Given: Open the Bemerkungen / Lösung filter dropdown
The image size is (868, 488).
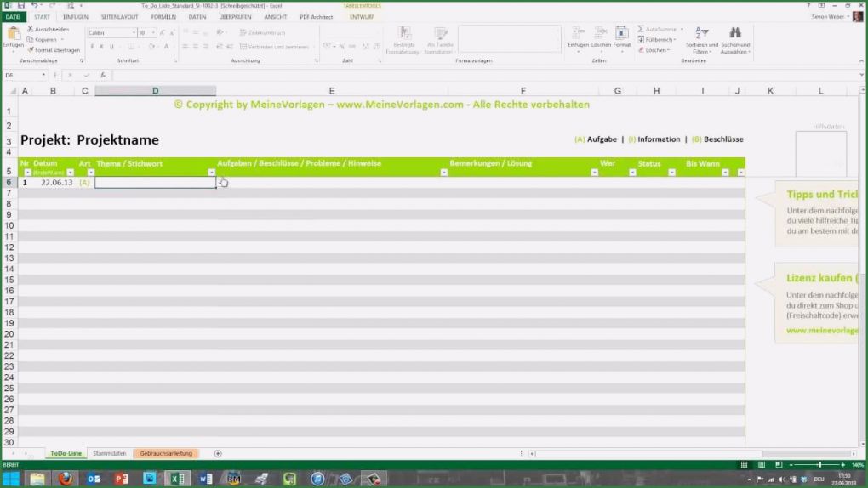Looking at the screenshot, I should pos(595,173).
